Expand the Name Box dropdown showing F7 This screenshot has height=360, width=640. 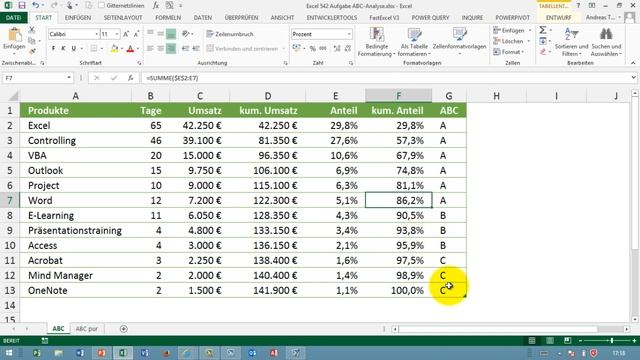point(69,78)
